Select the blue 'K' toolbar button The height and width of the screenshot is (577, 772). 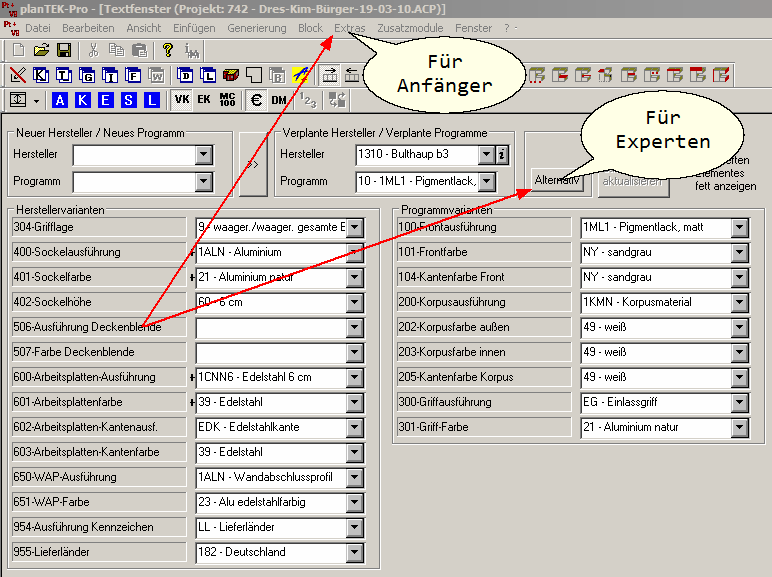tap(82, 100)
